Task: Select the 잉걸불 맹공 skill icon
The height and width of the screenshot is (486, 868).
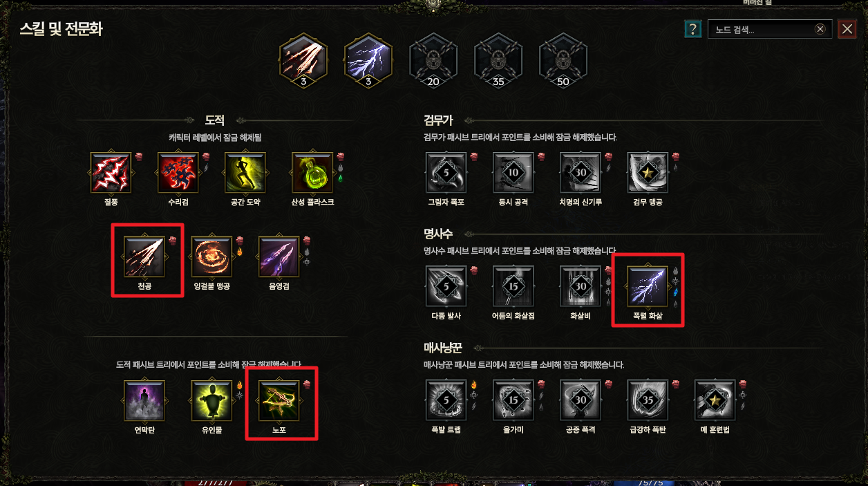Action: point(212,256)
